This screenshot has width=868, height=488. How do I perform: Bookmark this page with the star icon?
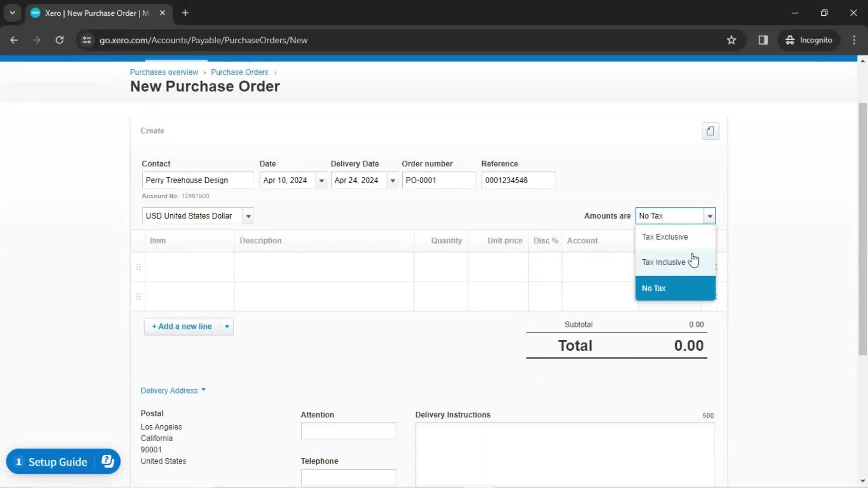click(731, 40)
